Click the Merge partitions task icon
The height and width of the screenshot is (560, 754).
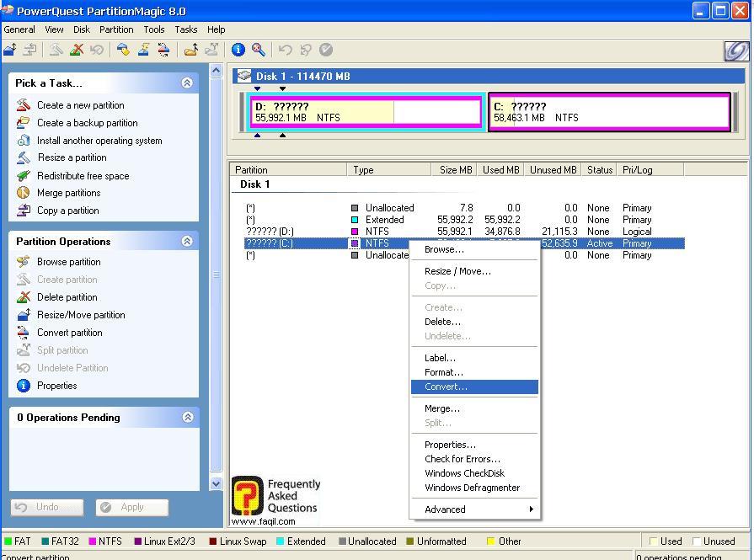[23, 193]
